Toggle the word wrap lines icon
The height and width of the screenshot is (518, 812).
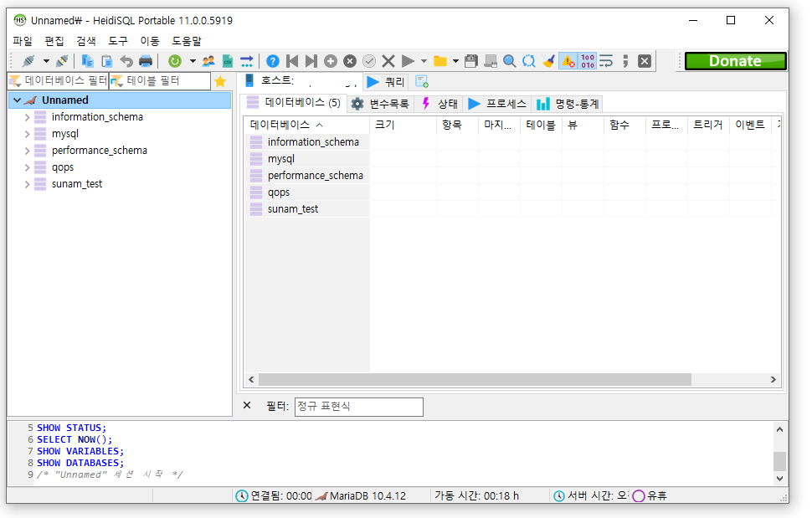606,61
